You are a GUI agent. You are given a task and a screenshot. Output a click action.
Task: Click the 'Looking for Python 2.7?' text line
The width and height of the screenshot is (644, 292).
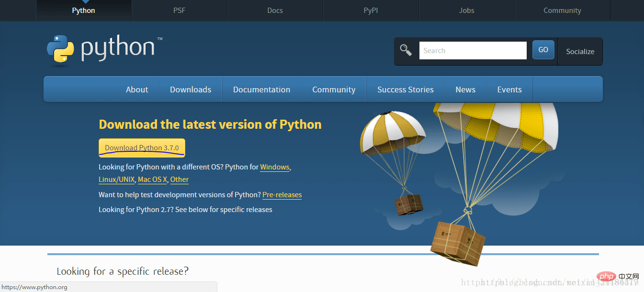point(185,210)
